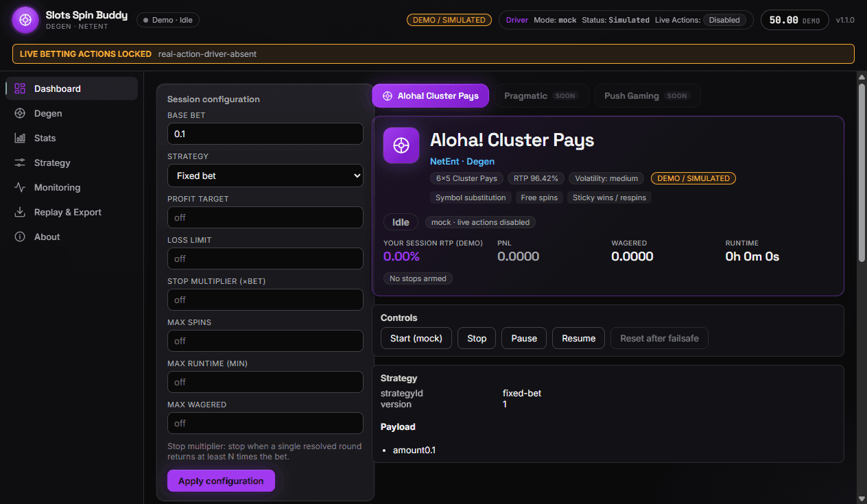Click the No stops armed tag
867x504 pixels.
pyautogui.click(x=418, y=278)
